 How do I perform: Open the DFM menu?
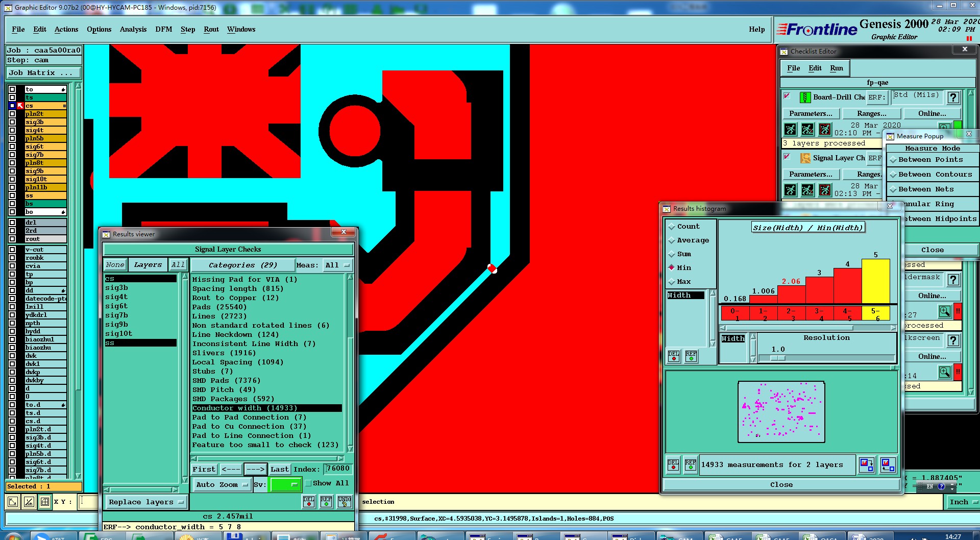[164, 30]
